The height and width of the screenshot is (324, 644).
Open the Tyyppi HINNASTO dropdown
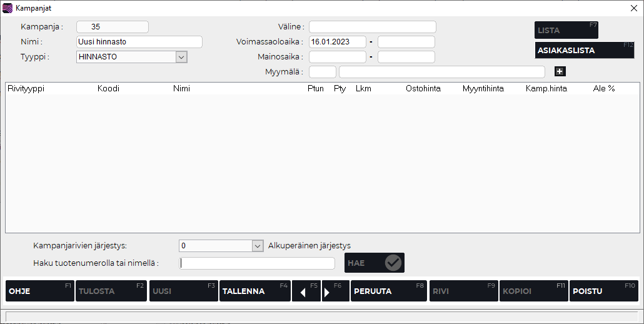pos(181,57)
